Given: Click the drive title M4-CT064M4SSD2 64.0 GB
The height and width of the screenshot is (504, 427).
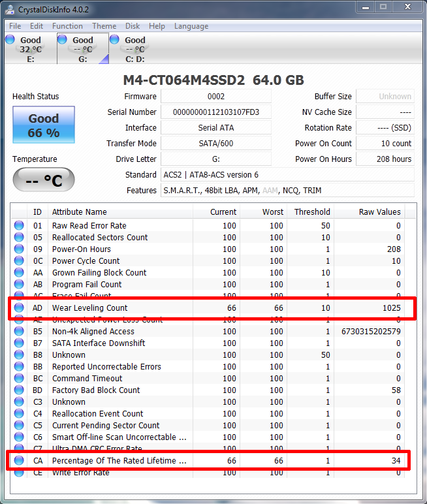Looking at the screenshot, I should point(214,80).
